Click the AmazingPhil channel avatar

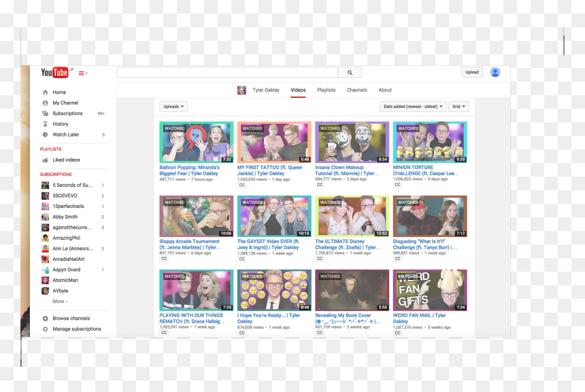click(x=45, y=238)
